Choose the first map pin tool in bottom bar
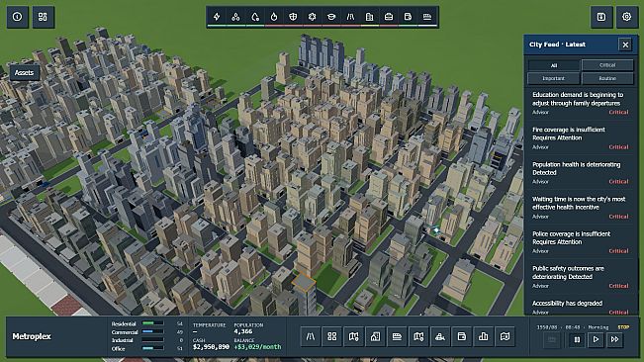644x362 pixels. click(353, 337)
